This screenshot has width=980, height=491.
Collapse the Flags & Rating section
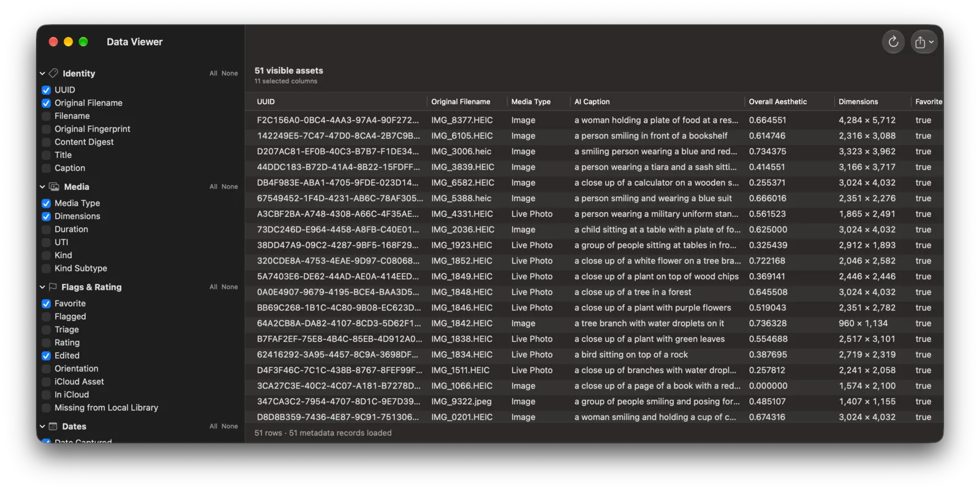tap(42, 287)
